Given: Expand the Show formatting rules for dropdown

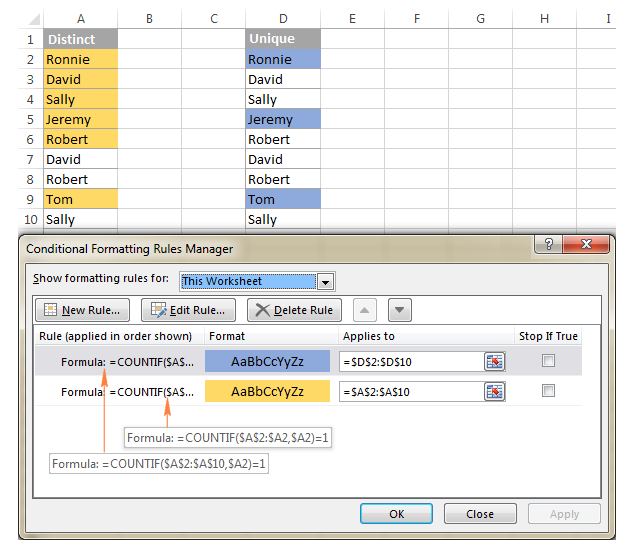Looking at the screenshot, I should point(325,281).
